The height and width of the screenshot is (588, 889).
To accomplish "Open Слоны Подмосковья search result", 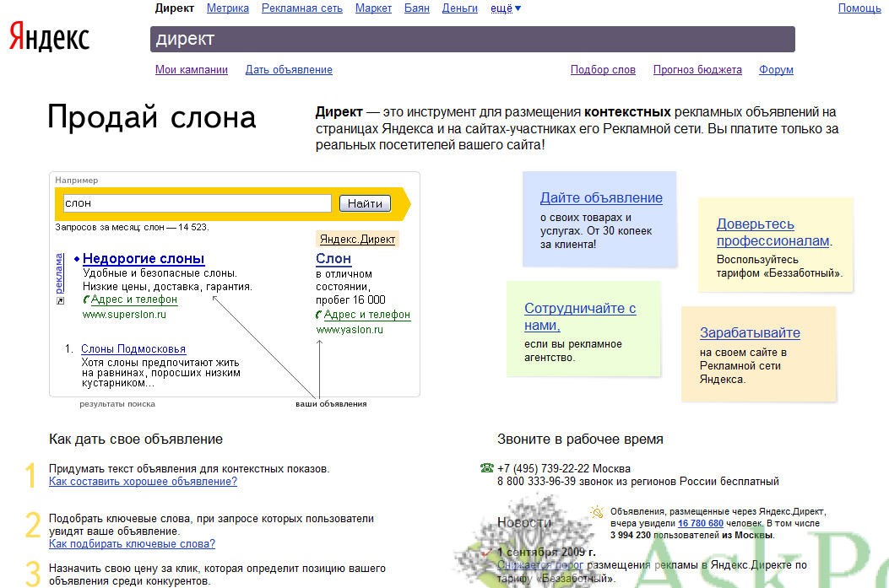I will pos(133,349).
